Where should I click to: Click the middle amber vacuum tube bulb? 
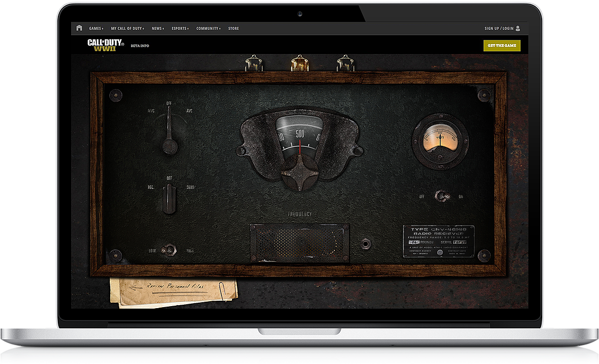(299, 63)
